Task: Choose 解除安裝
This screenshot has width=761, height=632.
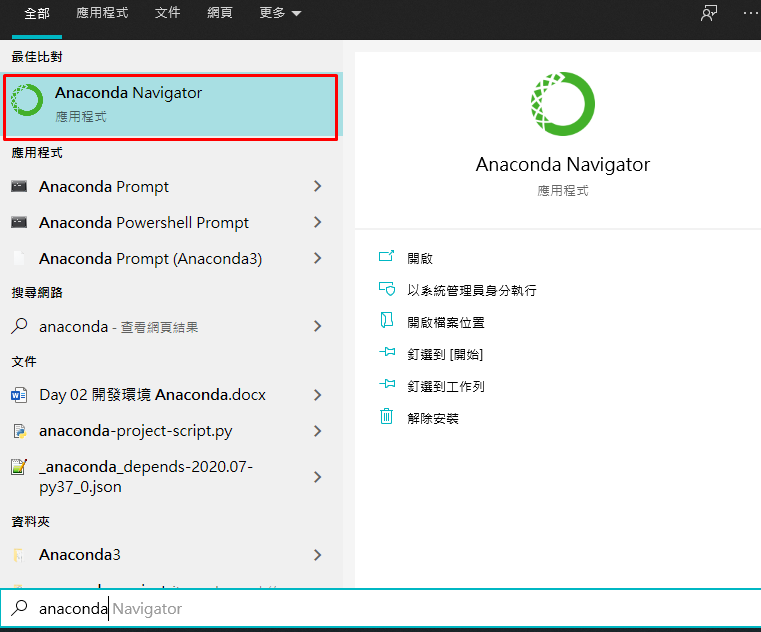Action: 433,418
